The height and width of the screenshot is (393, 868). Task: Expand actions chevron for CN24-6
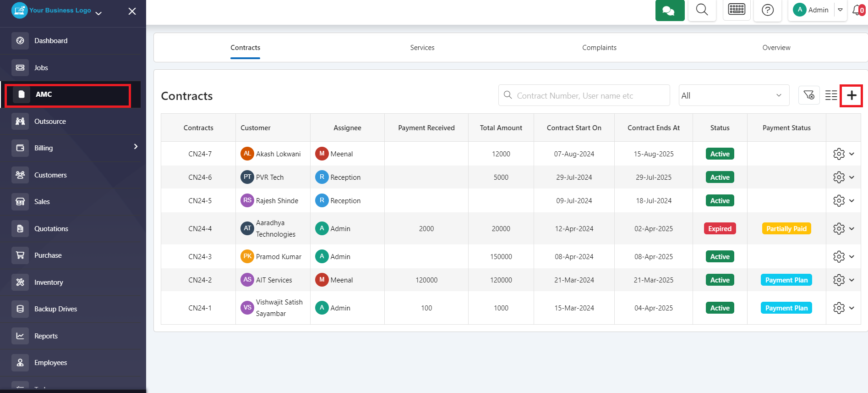pyautogui.click(x=852, y=177)
